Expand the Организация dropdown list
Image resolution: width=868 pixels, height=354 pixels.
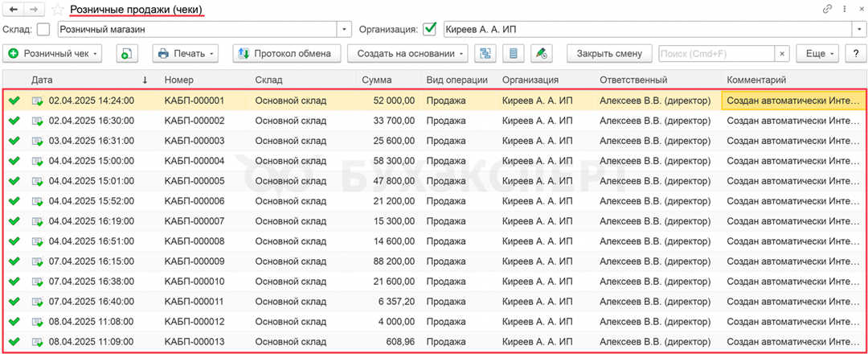tap(858, 30)
